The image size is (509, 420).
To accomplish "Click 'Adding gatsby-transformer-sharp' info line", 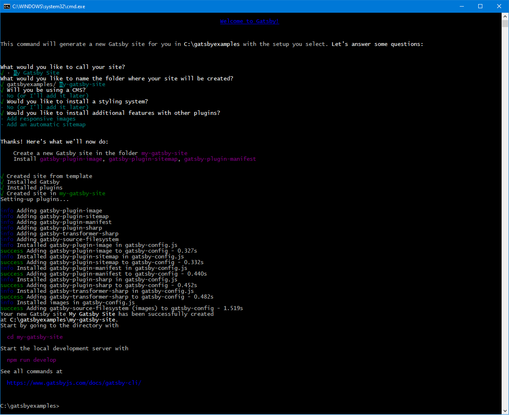I will [59, 233].
